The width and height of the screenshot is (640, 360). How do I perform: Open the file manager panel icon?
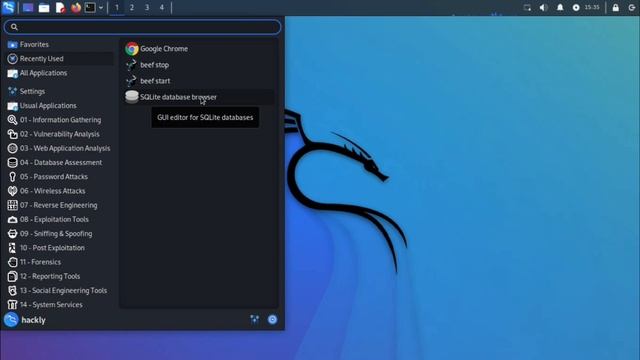click(44, 8)
